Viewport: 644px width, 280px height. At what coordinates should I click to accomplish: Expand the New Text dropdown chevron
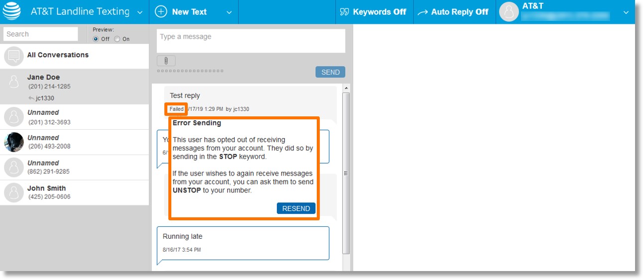(229, 12)
